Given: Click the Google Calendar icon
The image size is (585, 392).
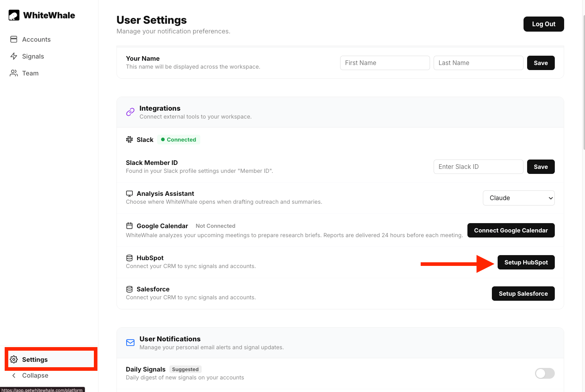Looking at the screenshot, I should [x=129, y=226].
